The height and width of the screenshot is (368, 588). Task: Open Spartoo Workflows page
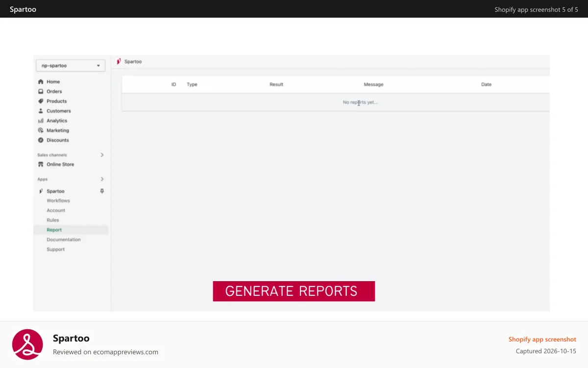[x=58, y=201]
